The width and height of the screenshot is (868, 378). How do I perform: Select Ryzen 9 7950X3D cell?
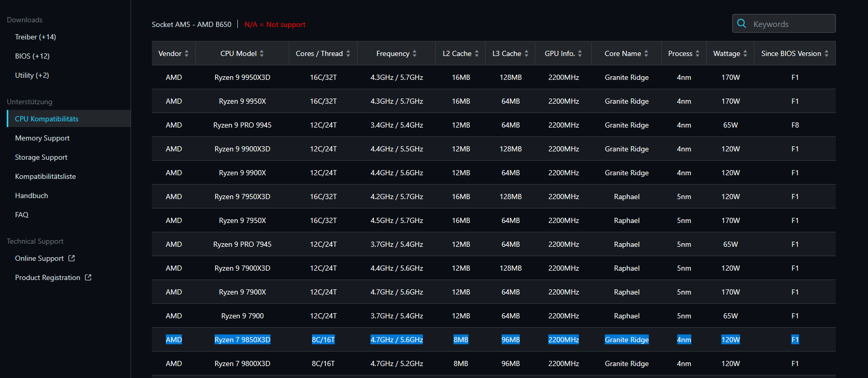pos(243,197)
